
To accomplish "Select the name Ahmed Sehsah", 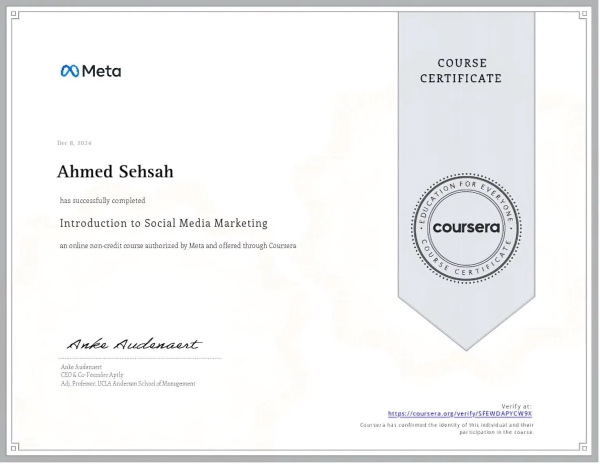I will [115, 171].
